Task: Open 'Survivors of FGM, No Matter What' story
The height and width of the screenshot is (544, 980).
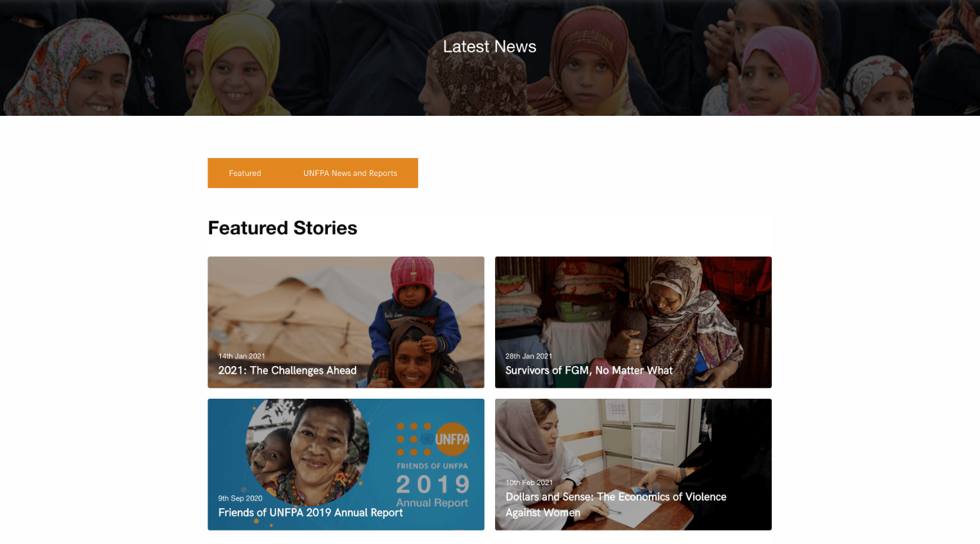Action: point(589,371)
